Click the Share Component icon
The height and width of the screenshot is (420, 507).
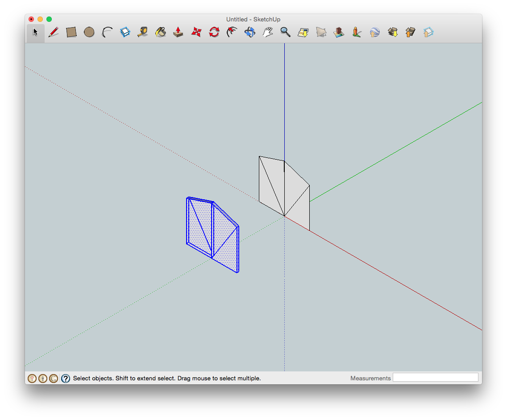click(x=428, y=32)
